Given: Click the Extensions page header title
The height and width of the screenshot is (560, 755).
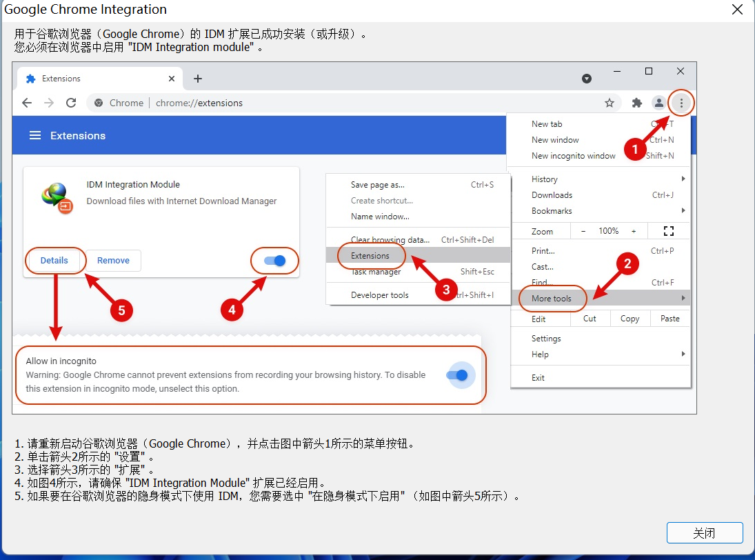Looking at the screenshot, I should (77, 136).
